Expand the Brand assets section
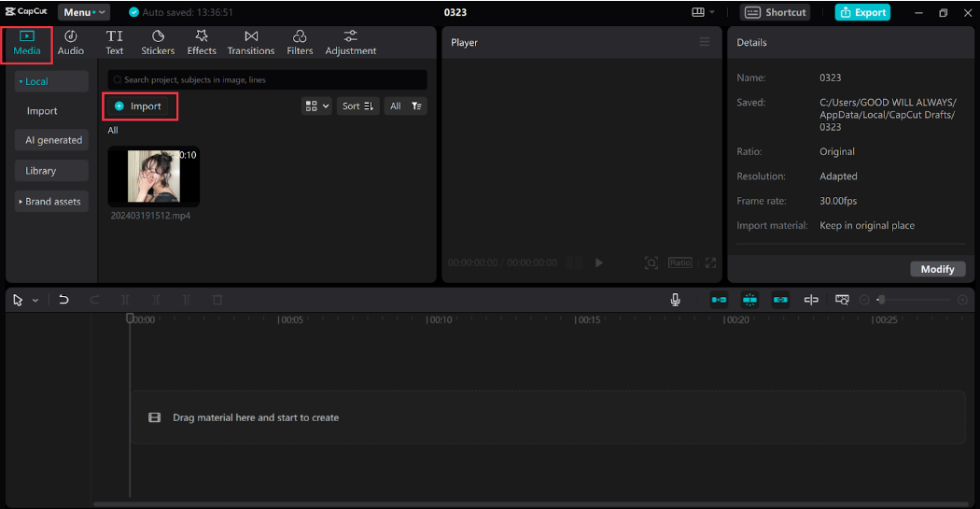 (x=51, y=202)
